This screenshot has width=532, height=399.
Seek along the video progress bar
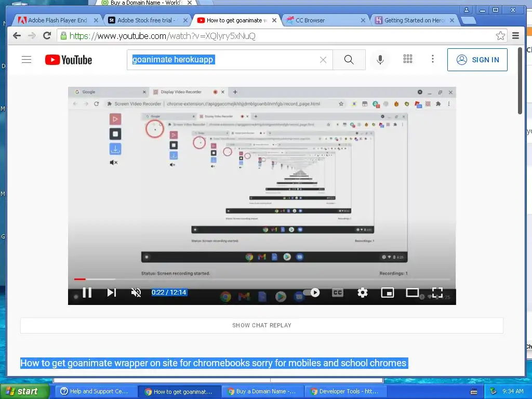pyautogui.click(x=262, y=279)
